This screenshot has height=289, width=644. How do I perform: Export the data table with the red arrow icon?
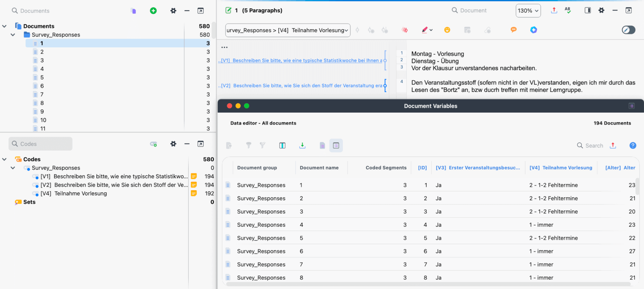point(613,145)
